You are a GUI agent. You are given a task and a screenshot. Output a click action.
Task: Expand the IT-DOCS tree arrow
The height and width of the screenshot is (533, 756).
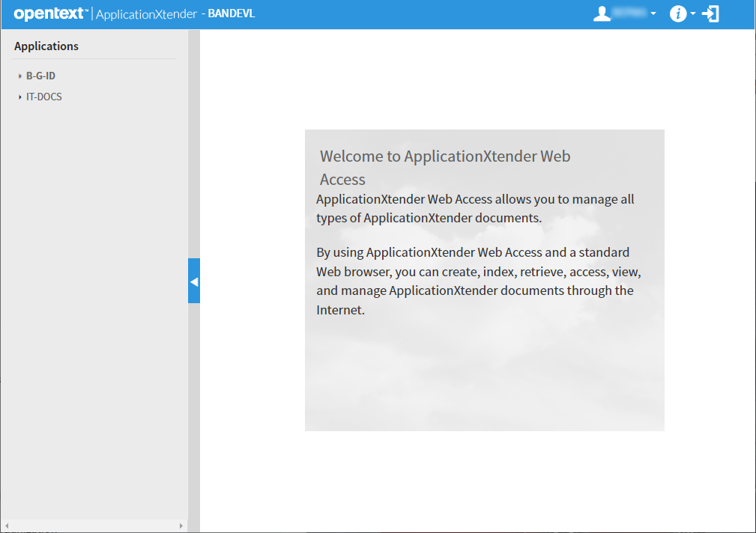(19, 97)
